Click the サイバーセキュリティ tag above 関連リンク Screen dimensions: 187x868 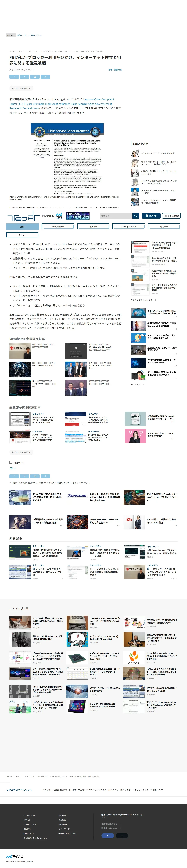click(x=21, y=452)
